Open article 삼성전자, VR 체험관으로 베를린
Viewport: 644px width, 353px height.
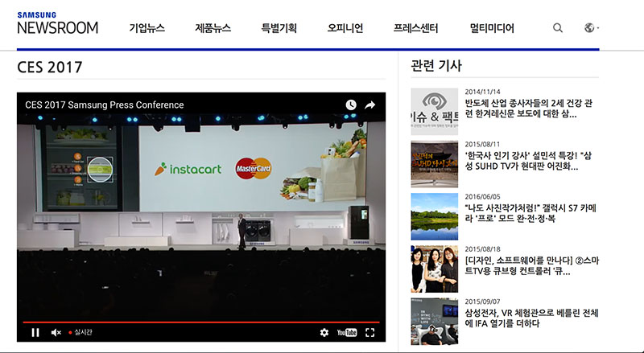pyautogui.click(x=532, y=318)
